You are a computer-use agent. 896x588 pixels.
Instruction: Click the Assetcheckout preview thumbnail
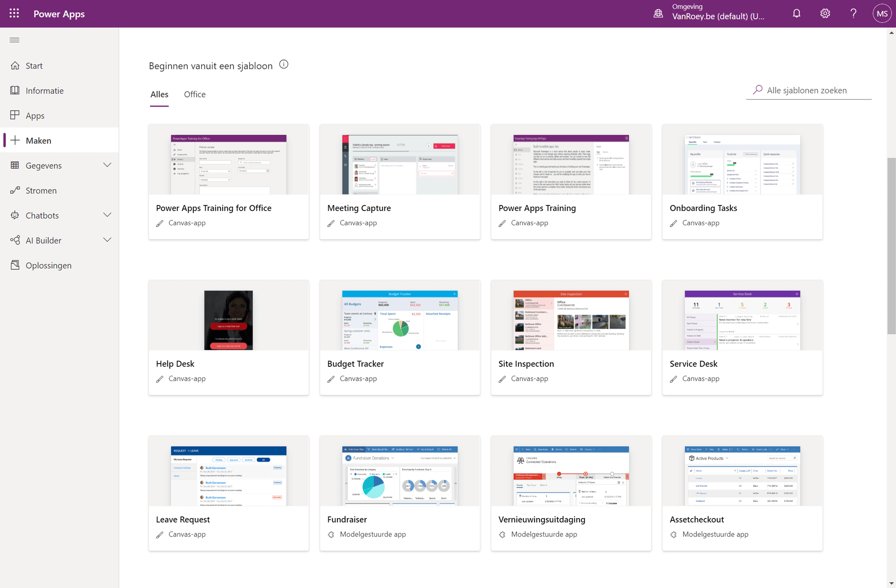pyautogui.click(x=742, y=476)
